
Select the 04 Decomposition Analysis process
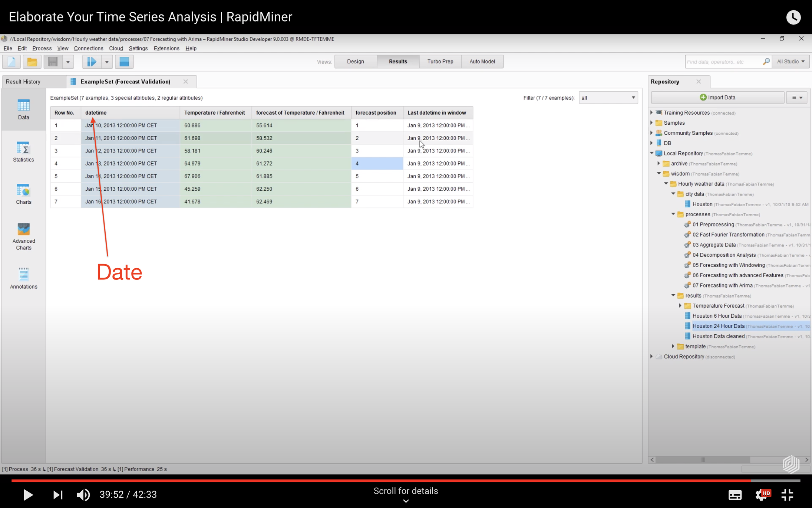tap(724, 255)
